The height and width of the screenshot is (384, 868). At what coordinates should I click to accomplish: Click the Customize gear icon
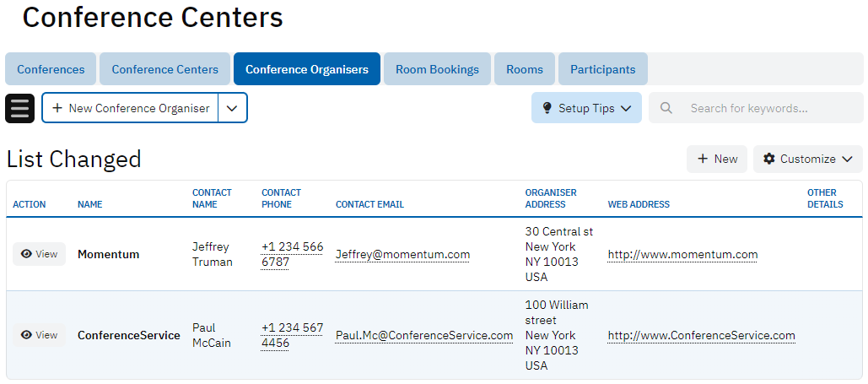click(768, 159)
